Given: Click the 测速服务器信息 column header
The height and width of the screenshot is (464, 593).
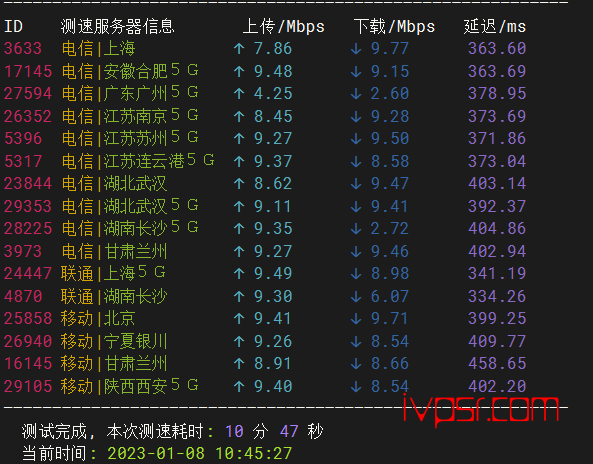Looking at the screenshot, I should [x=117, y=26].
